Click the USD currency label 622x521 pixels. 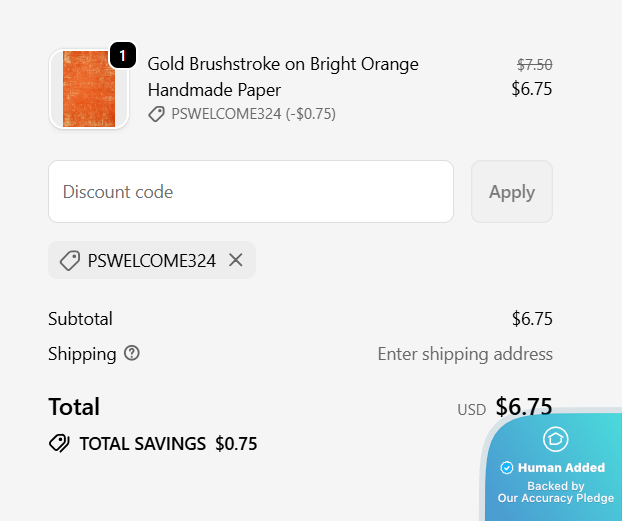point(471,409)
